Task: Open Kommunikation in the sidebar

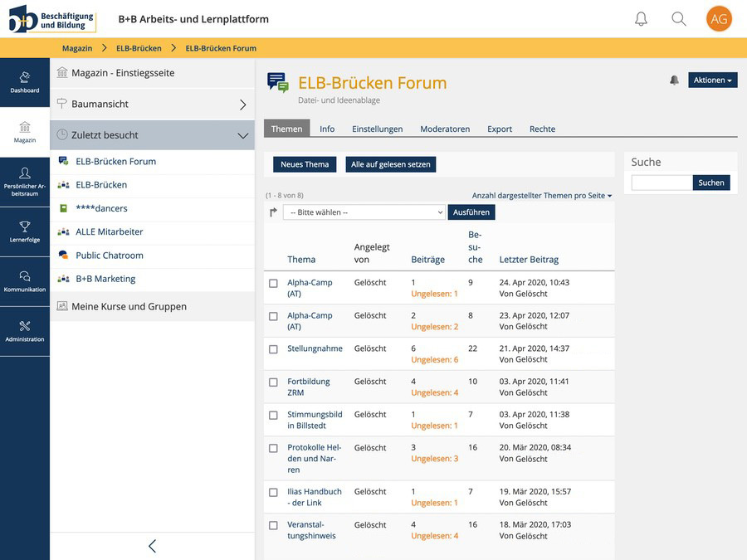Action: tap(25, 281)
